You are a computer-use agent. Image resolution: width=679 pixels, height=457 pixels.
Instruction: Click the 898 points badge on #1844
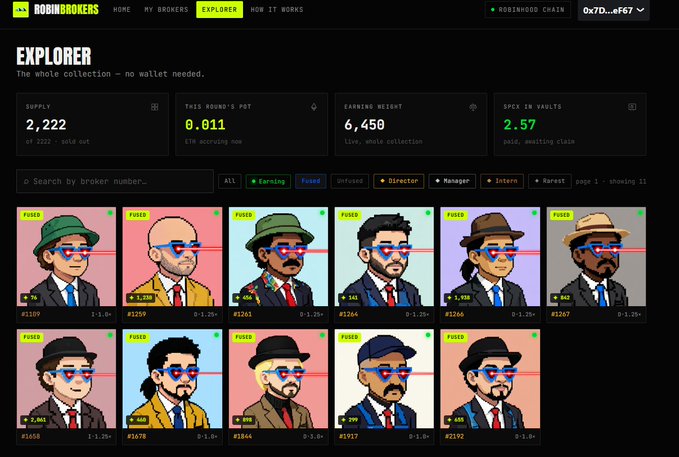[244, 420]
